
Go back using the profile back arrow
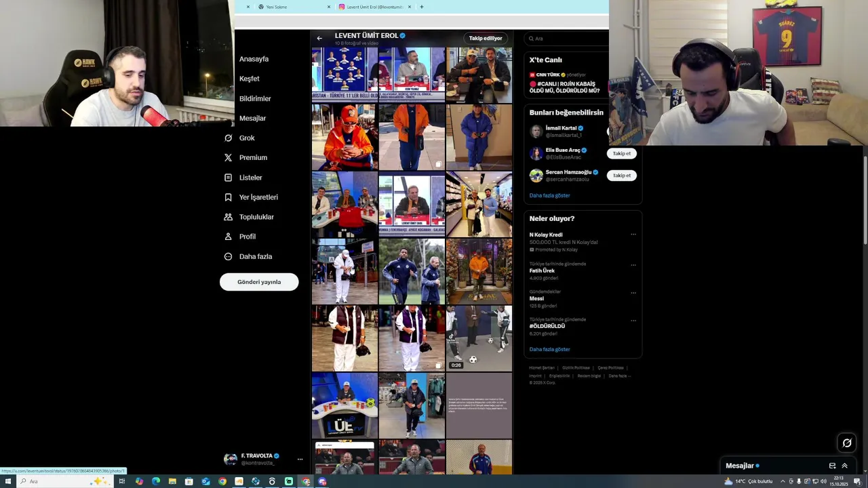319,38
